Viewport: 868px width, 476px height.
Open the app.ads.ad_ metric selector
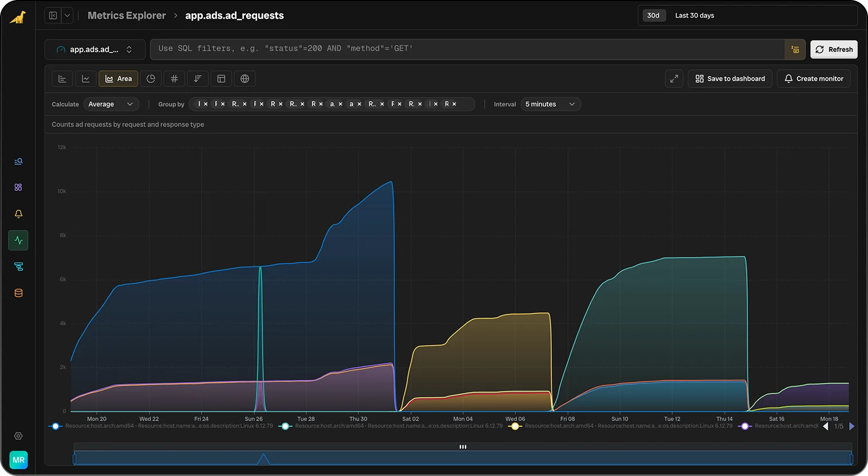click(x=94, y=50)
